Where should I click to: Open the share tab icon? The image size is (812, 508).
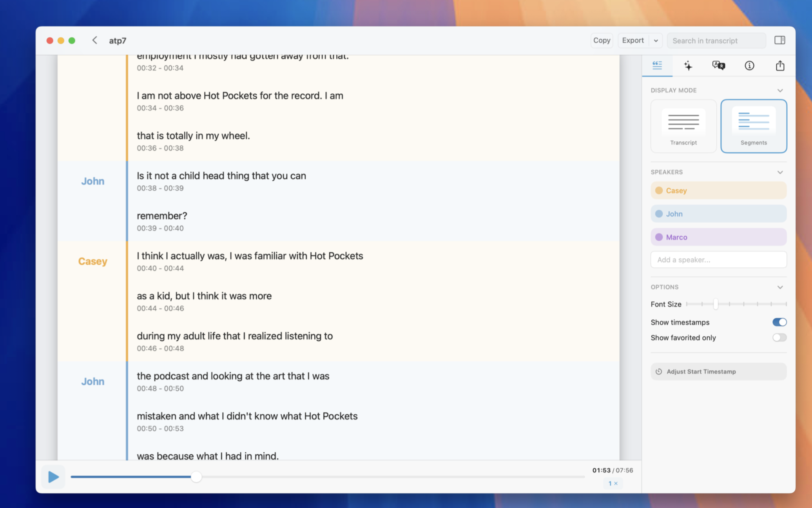pos(780,65)
